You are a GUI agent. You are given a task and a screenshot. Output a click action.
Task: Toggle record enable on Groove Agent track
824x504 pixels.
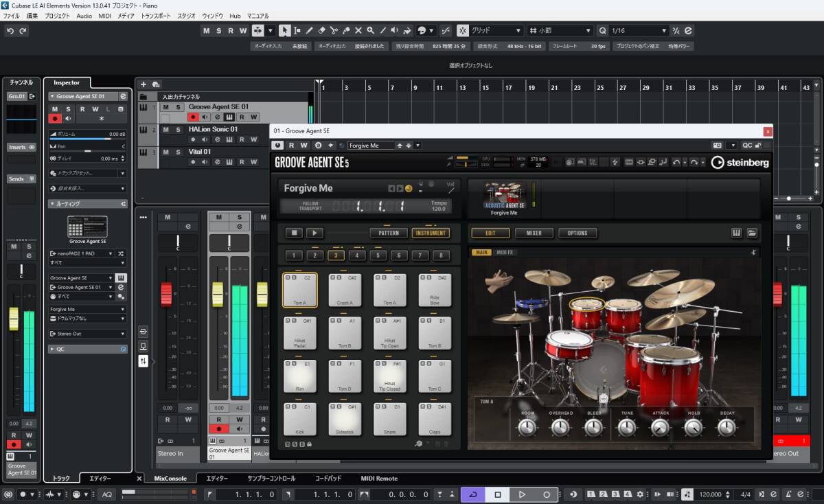tap(194, 117)
